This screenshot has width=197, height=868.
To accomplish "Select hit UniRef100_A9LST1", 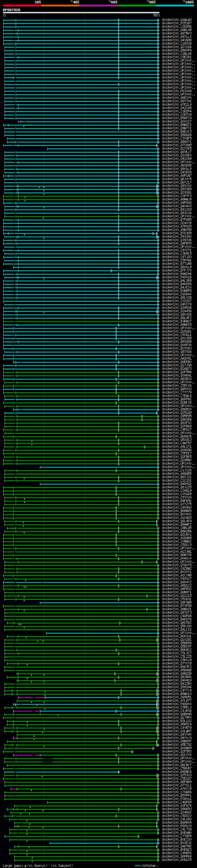I will (177, 447).
